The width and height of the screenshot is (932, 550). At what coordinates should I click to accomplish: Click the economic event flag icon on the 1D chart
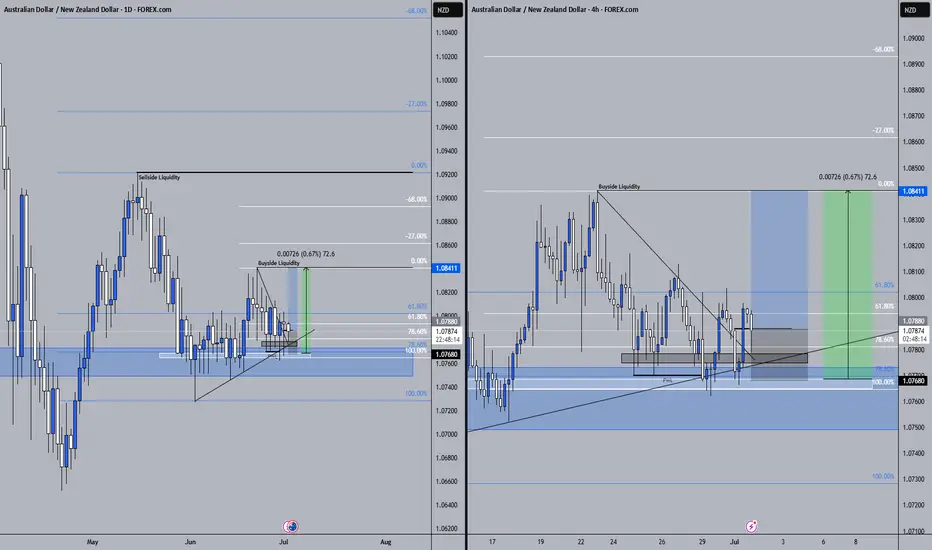(x=291, y=526)
